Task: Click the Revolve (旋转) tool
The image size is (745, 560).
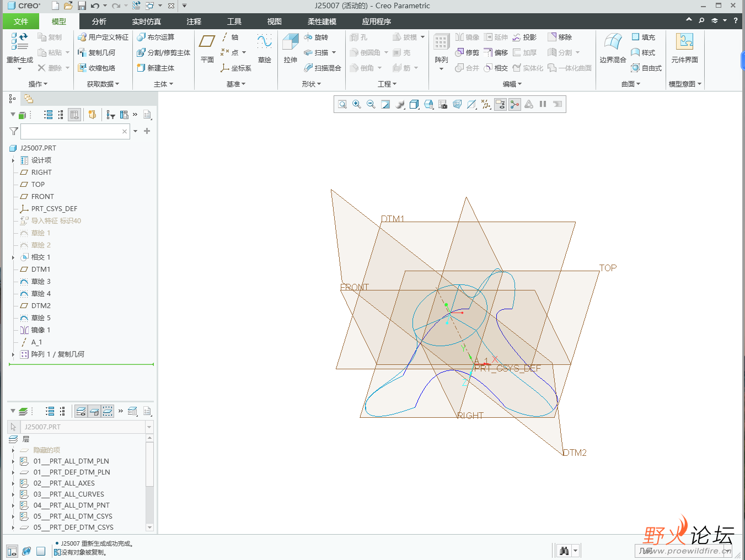Action: (316, 37)
